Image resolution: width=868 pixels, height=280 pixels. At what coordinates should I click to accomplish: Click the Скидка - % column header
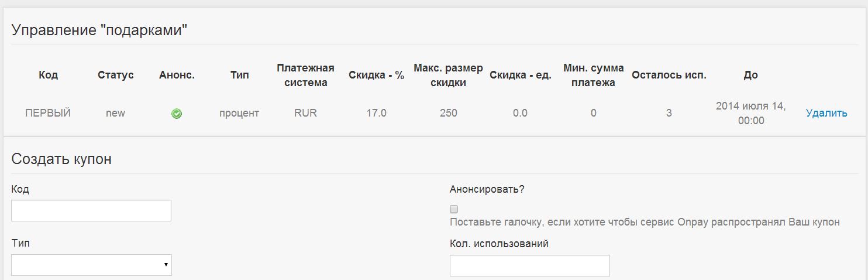376,75
